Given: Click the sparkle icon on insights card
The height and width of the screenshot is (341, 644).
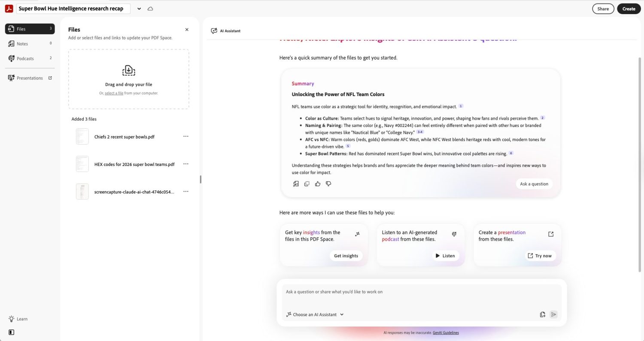Looking at the screenshot, I should [357, 234].
